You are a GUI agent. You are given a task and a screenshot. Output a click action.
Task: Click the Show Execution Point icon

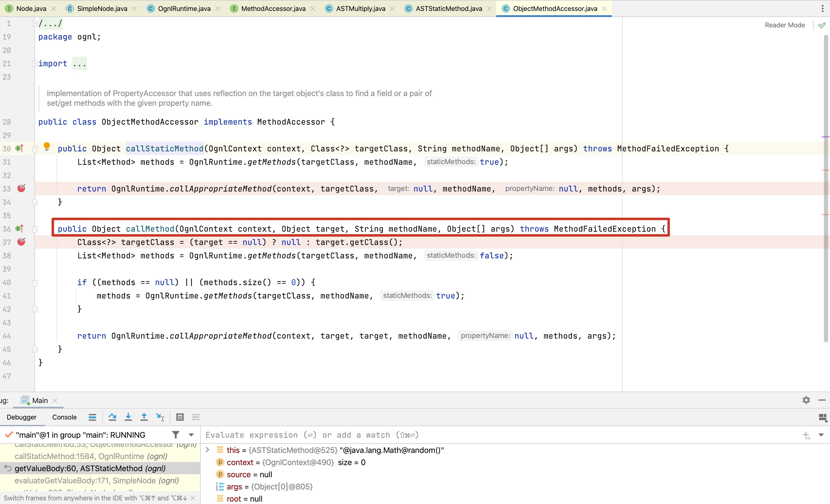pos(92,417)
